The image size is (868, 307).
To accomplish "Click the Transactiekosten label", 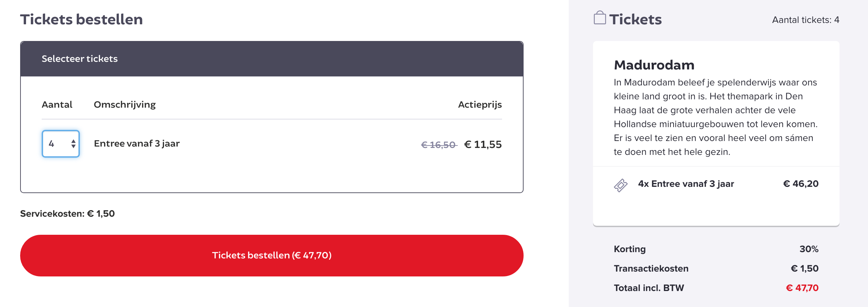I will point(651,268).
